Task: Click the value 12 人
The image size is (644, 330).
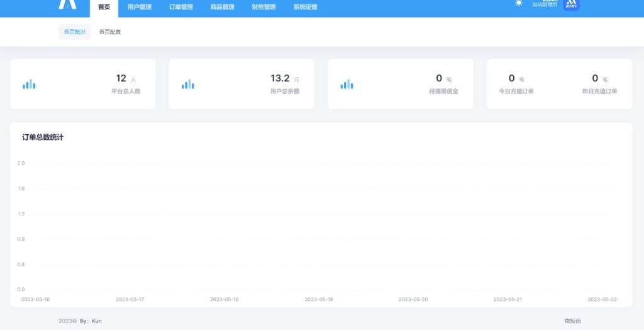Action: (126, 78)
